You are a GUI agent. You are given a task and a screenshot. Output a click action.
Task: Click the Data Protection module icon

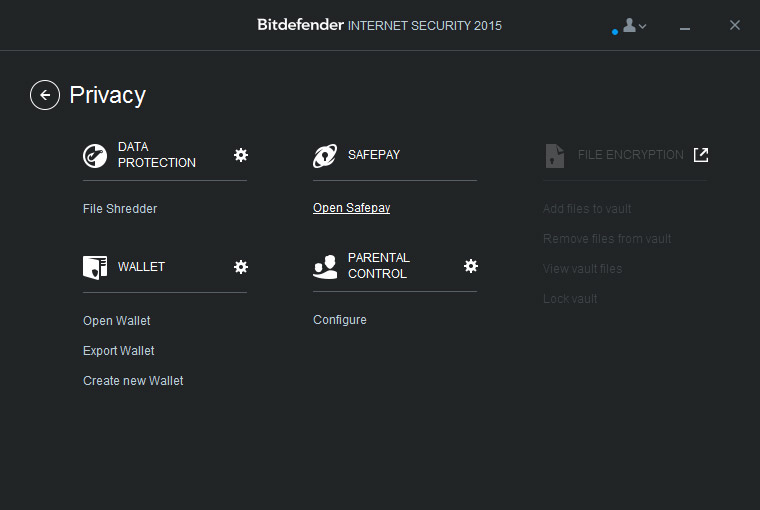[95, 156]
